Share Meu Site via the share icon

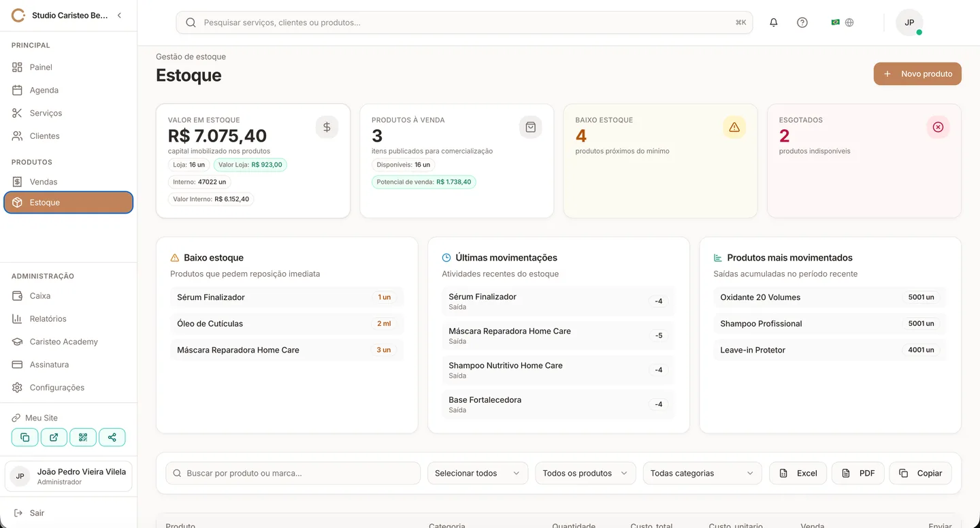112,438
